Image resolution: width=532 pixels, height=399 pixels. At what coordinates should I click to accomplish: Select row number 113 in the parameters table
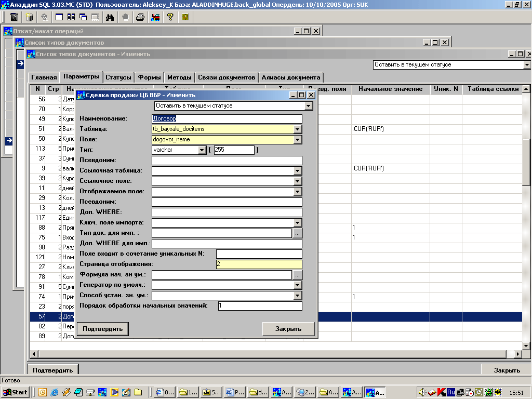tap(275, 149)
